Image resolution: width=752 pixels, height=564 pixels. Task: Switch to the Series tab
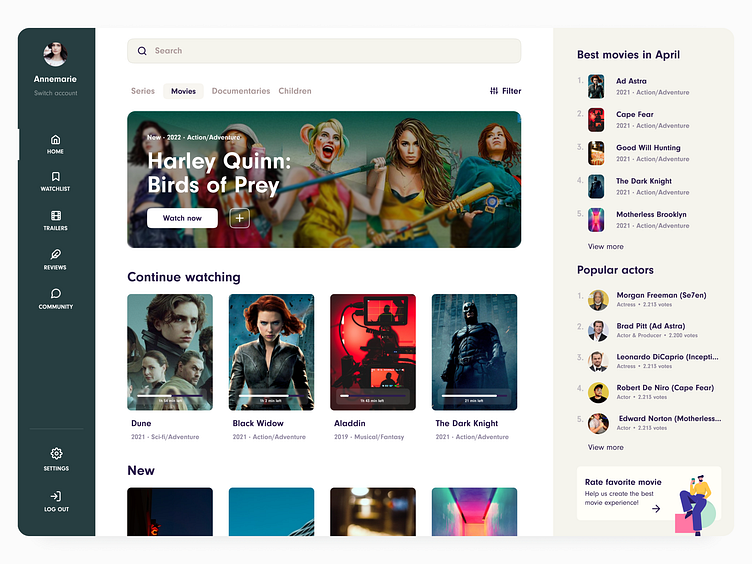(143, 91)
